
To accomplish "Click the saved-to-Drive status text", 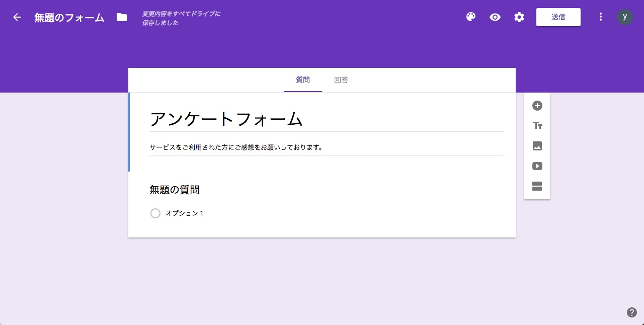I will pos(181,18).
